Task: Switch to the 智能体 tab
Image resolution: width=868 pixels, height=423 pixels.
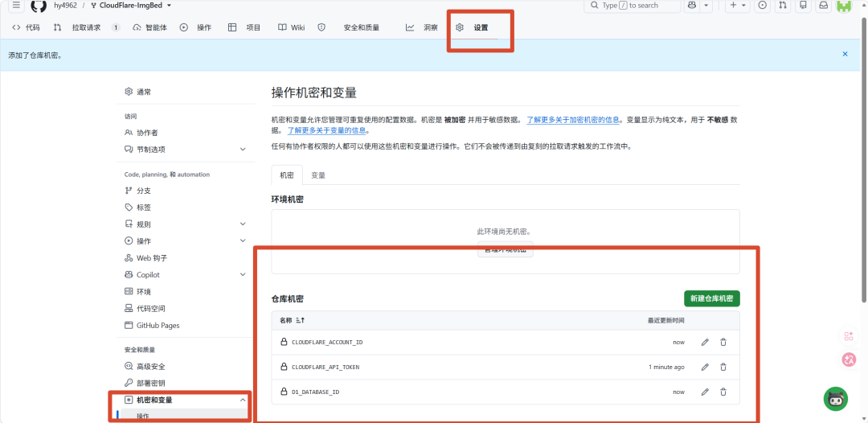Action: pyautogui.click(x=150, y=27)
